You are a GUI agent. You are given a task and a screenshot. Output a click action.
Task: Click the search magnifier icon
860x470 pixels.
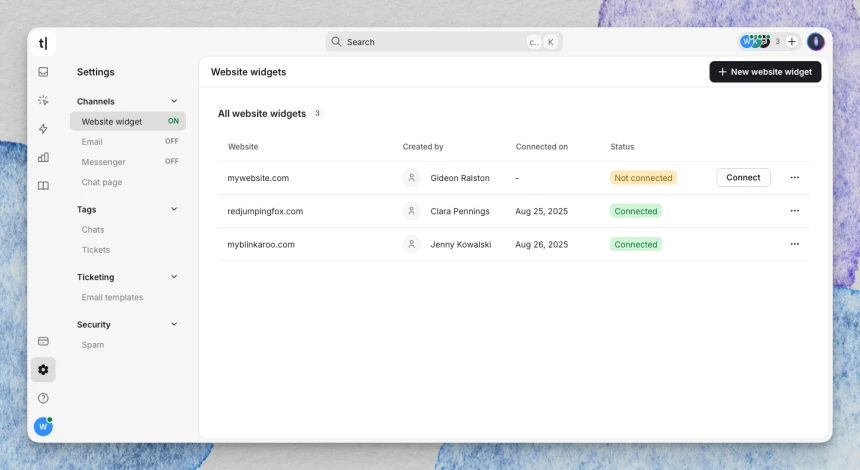[x=336, y=42]
